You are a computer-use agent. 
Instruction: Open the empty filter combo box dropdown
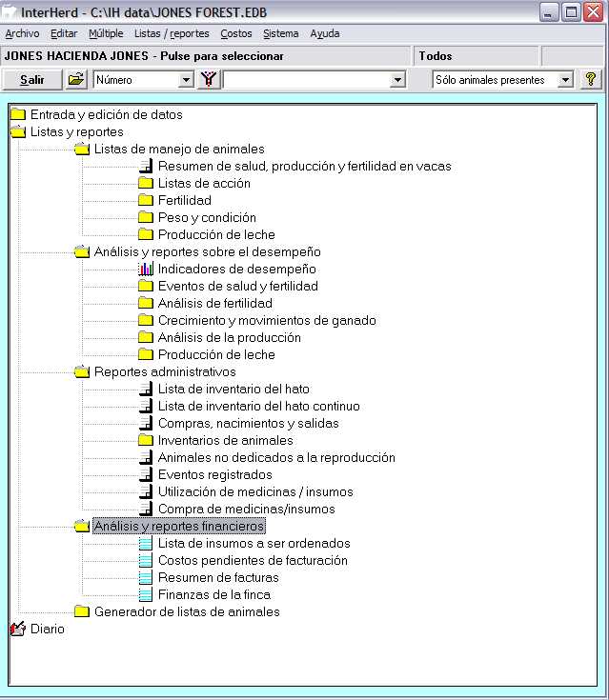[x=396, y=80]
